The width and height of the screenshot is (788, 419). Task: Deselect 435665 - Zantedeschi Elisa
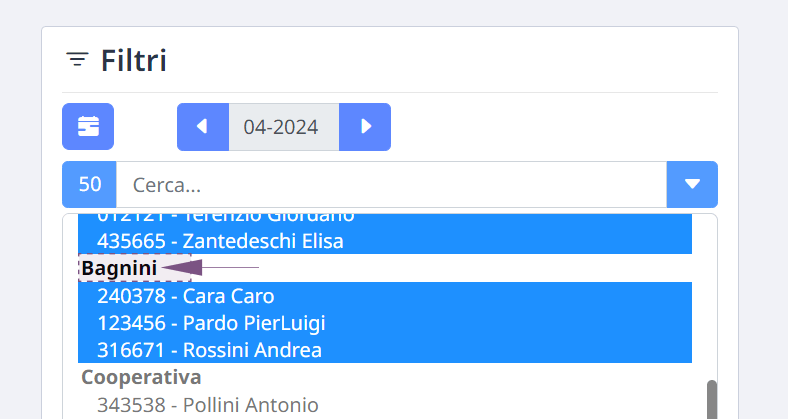[x=385, y=241]
